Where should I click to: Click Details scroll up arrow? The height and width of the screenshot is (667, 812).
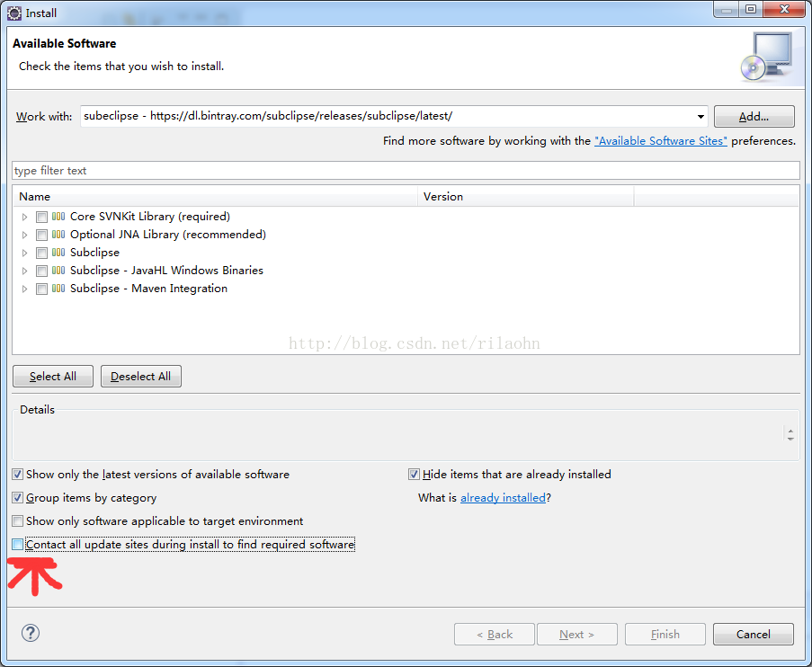790,431
